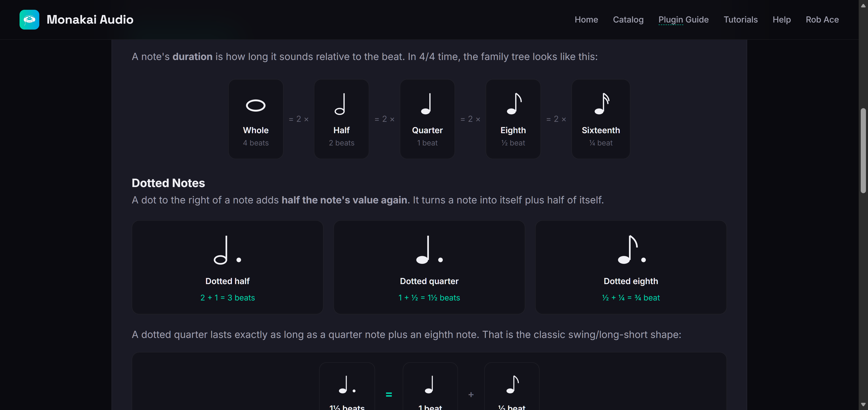Click the whole note symbol
Image resolution: width=868 pixels, height=410 pixels.
[x=256, y=105]
